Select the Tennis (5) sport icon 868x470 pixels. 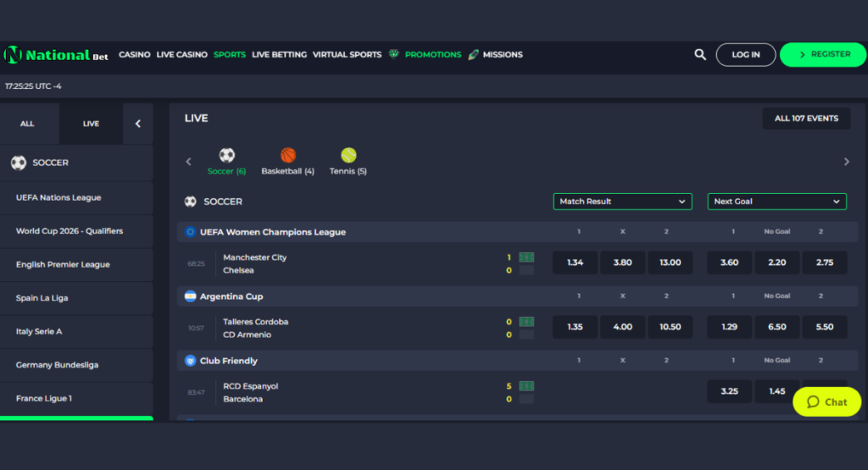(x=348, y=155)
